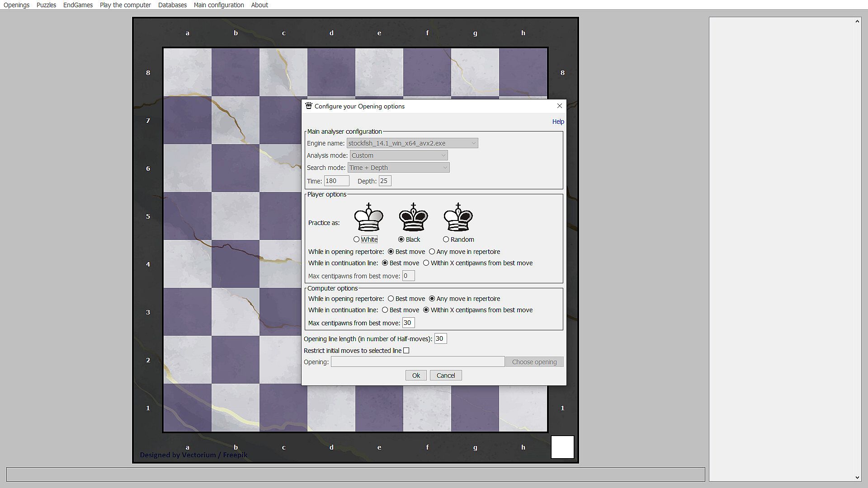The width and height of the screenshot is (868, 488).
Task: Enable Restrict initial moves to selected line
Action: click(406, 351)
